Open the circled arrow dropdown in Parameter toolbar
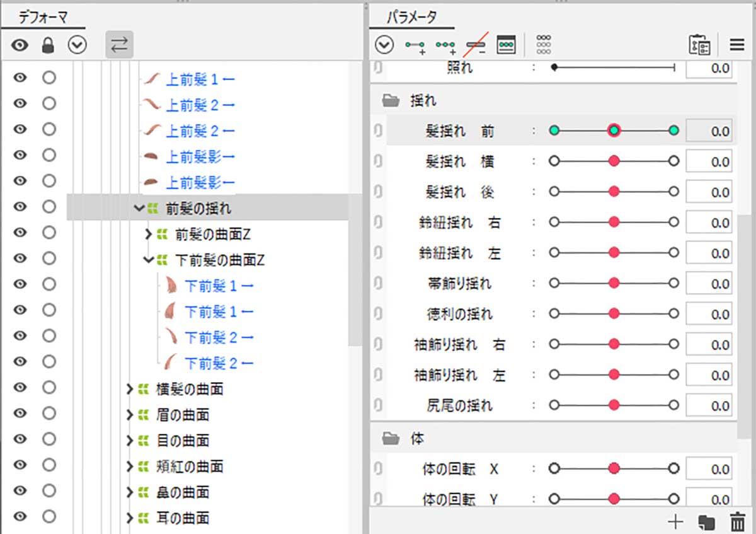 [384, 45]
